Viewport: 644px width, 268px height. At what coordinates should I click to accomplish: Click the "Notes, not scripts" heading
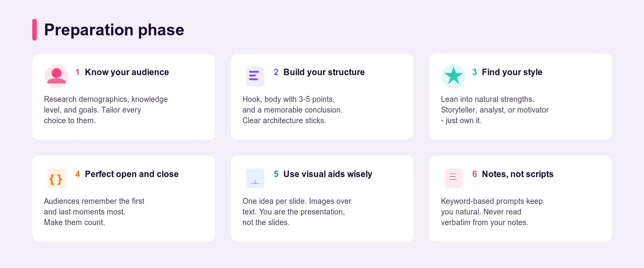[518, 174]
